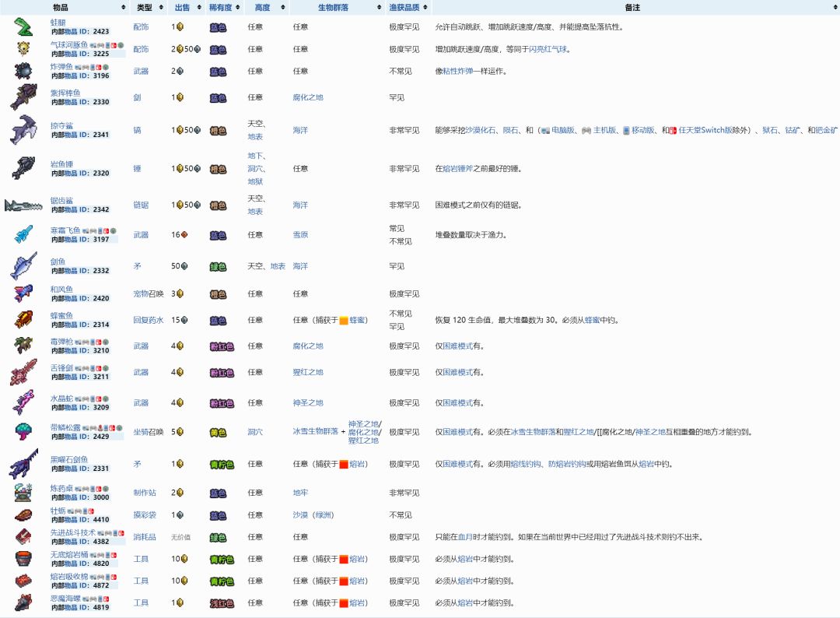Open 制作站 type link in 炼药桌 row

(x=145, y=493)
